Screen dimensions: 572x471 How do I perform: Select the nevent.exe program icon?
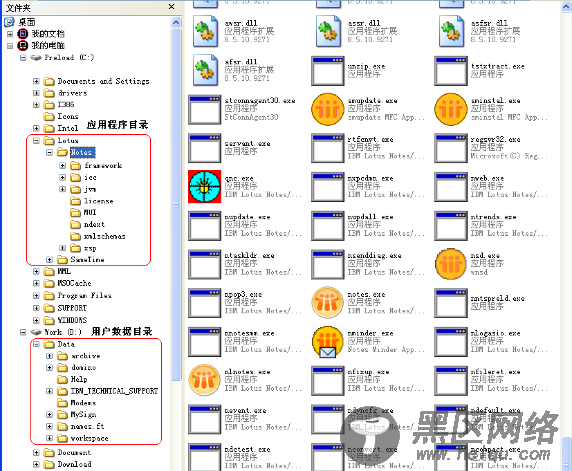click(204, 420)
